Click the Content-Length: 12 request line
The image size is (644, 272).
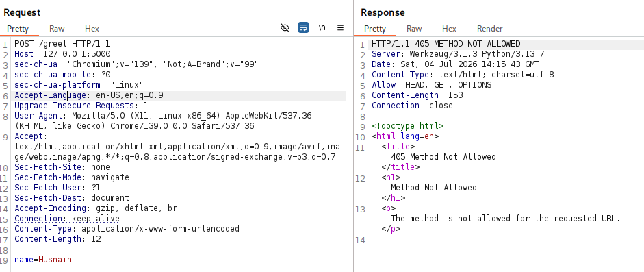click(57, 239)
